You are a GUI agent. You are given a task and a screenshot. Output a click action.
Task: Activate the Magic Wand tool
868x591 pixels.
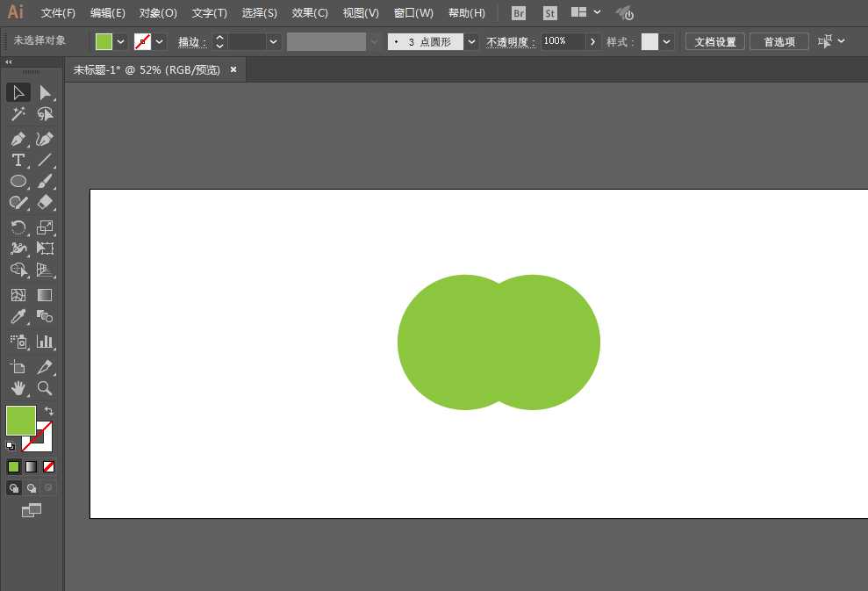(18, 113)
